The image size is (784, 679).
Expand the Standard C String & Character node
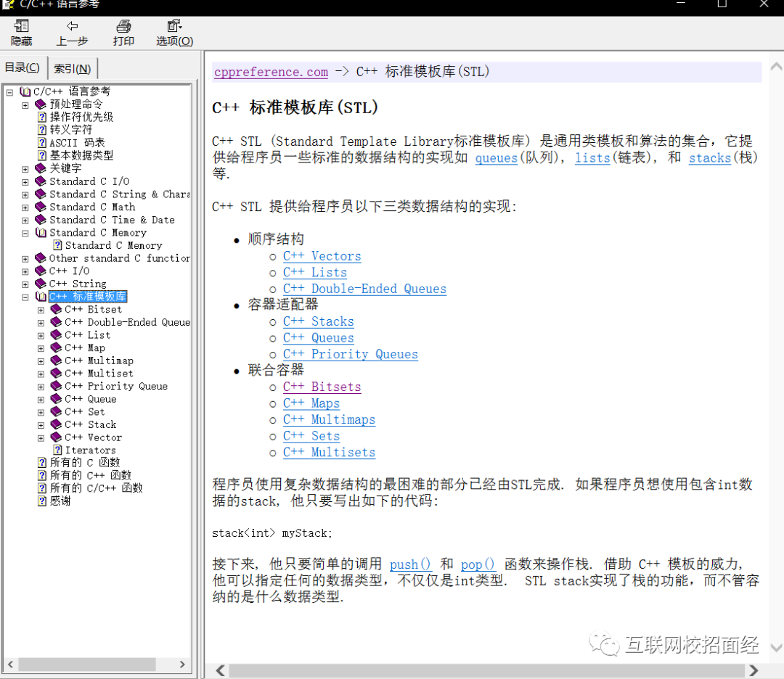click(25, 195)
